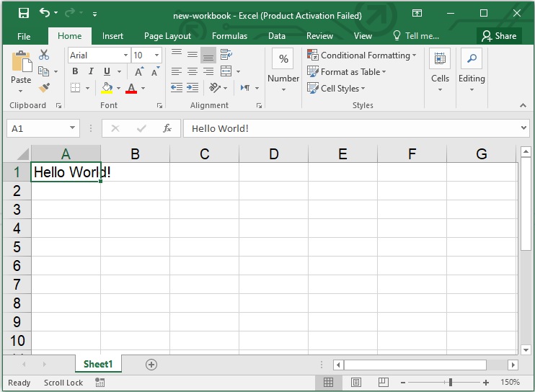The width and height of the screenshot is (535, 392).
Task: Toggle Bold formatting
Action: [75, 71]
